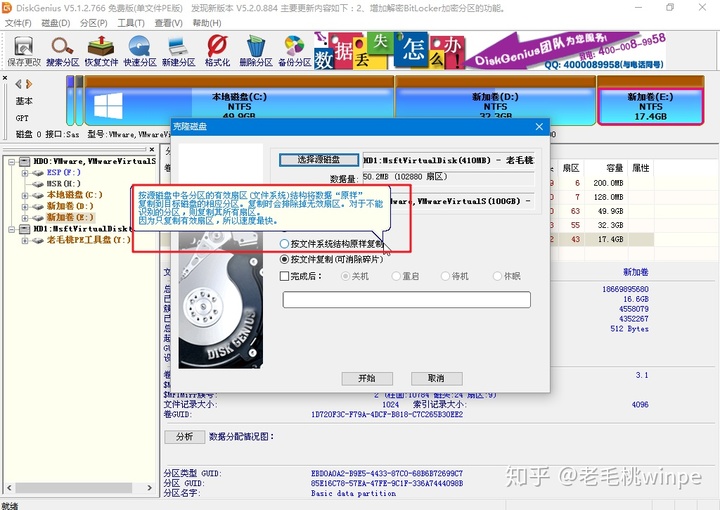Click the clone progress bar field
720x510 pixels.
coord(406,300)
